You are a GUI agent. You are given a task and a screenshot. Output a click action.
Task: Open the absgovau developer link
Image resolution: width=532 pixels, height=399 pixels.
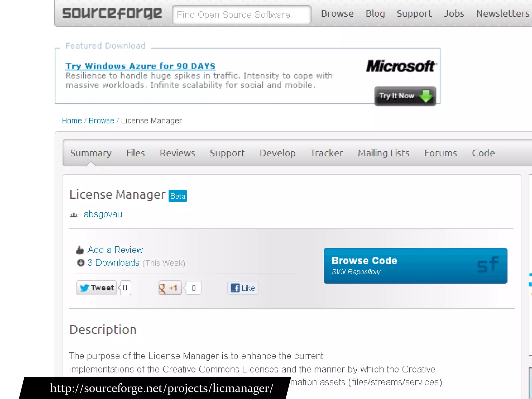103,214
